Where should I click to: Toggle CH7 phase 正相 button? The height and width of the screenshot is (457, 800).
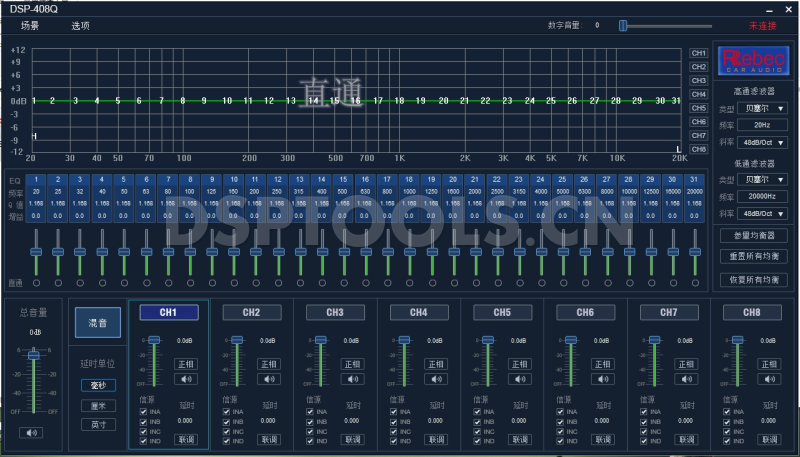pos(686,364)
